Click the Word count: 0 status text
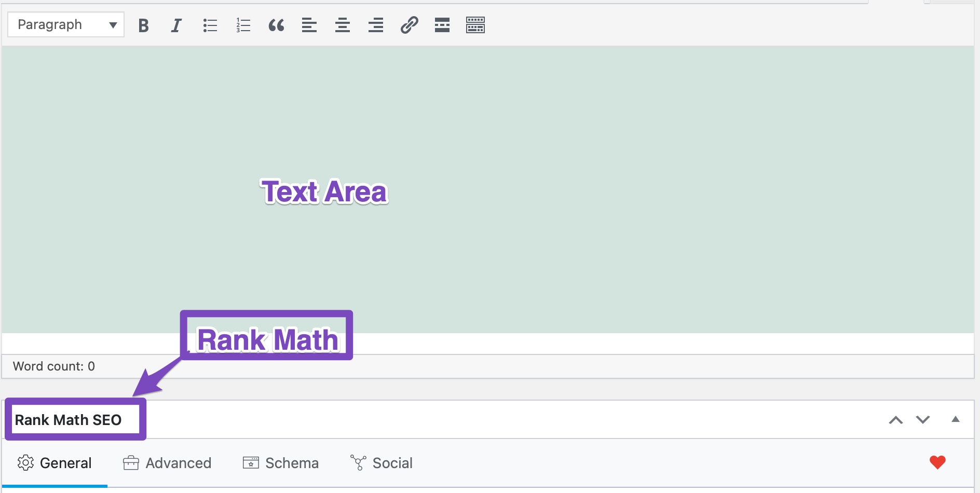Image resolution: width=980 pixels, height=493 pixels. (54, 366)
